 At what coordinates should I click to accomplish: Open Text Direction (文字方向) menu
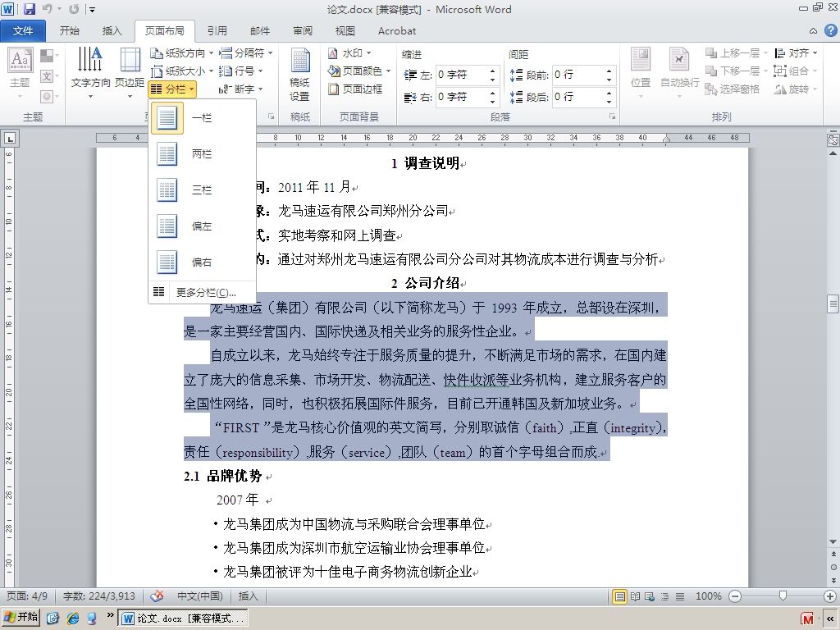click(x=90, y=73)
